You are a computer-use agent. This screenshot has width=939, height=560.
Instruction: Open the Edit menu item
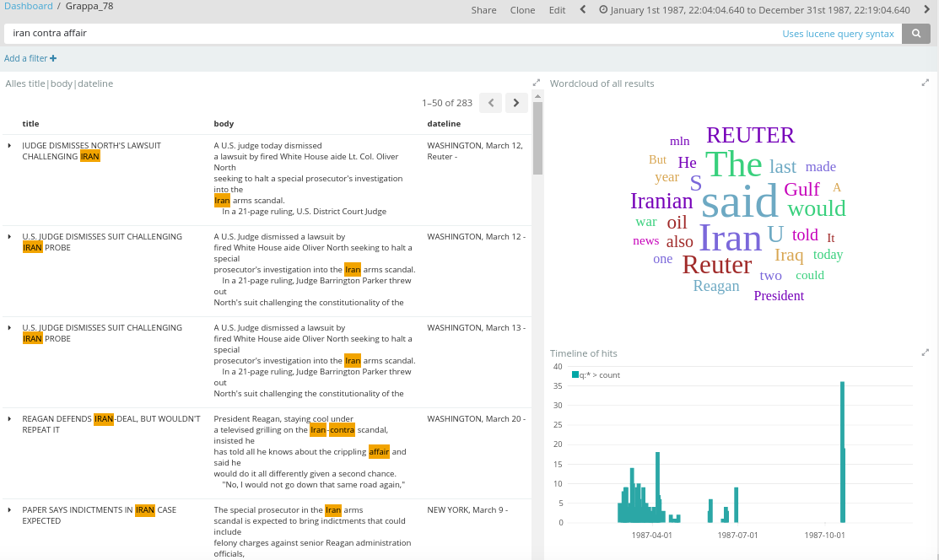pos(557,10)
